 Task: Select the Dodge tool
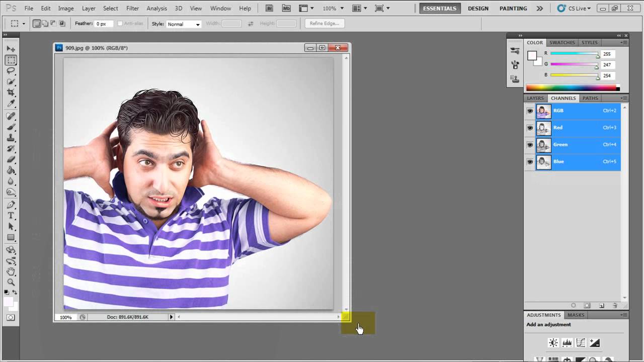[x=11, y=192]
